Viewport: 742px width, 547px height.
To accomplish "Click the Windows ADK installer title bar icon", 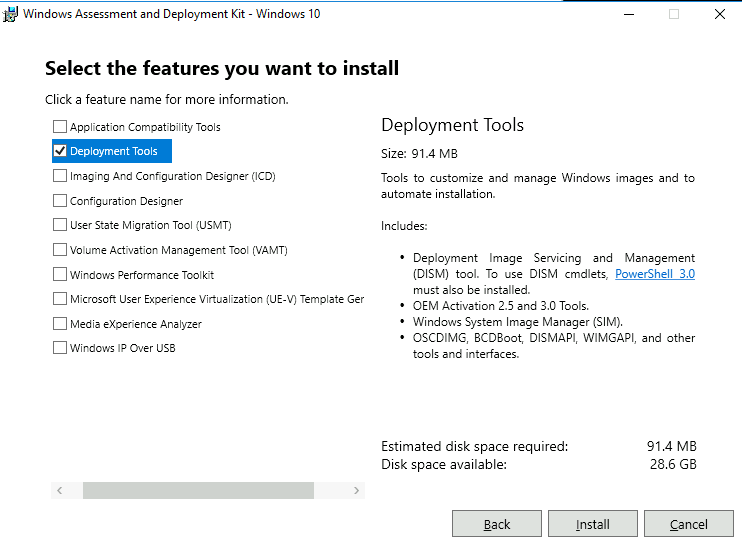I will [x=11, y=14].
